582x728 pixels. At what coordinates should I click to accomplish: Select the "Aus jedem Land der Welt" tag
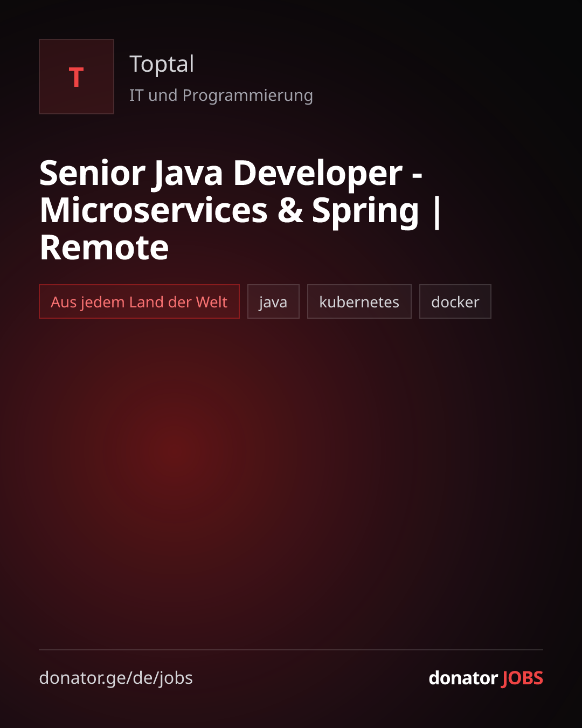point(139,301)
